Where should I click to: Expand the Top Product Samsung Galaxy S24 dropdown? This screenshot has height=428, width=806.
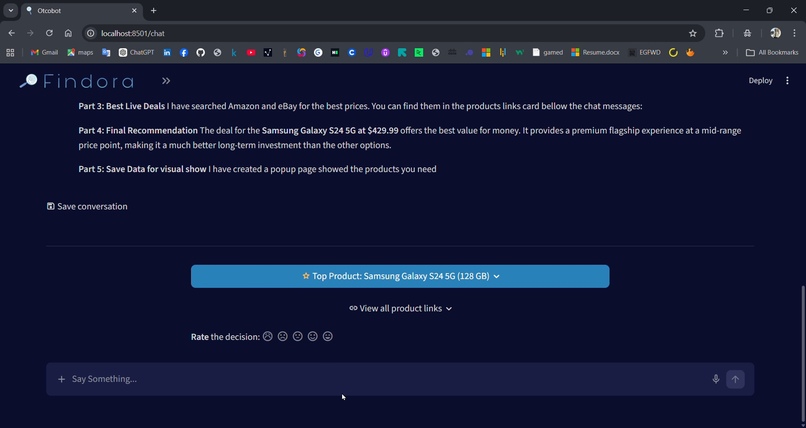pos(400,276)
